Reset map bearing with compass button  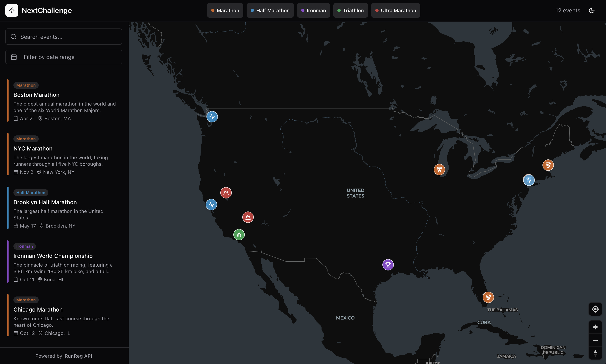point(595,353)
